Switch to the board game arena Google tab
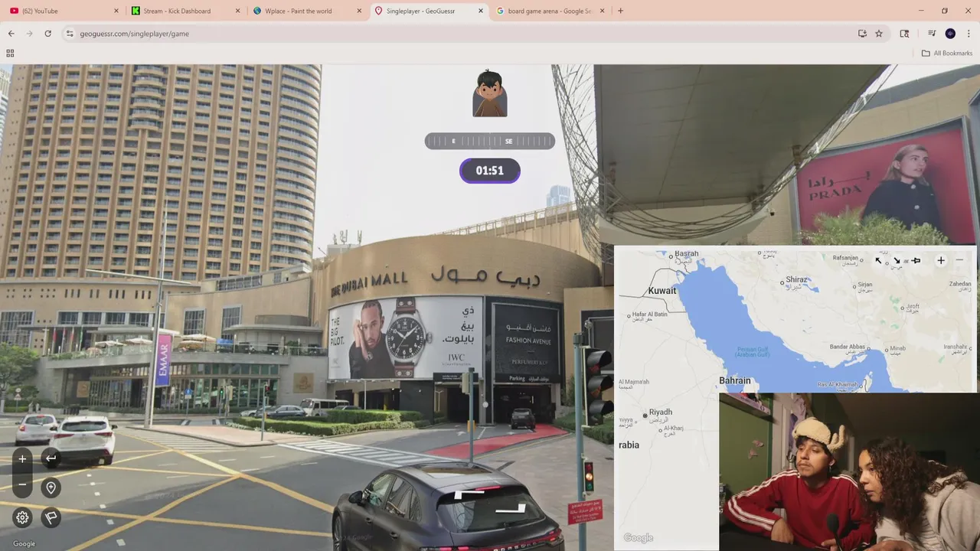 pyautogui.click(x=550, y=11)
